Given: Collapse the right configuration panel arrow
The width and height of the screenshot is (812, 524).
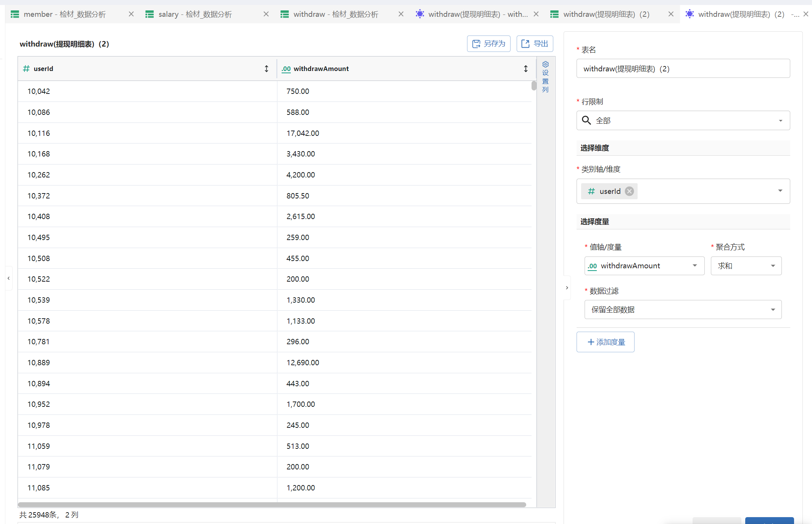Looking at the screenshot, I should click(x=567, y=288).
